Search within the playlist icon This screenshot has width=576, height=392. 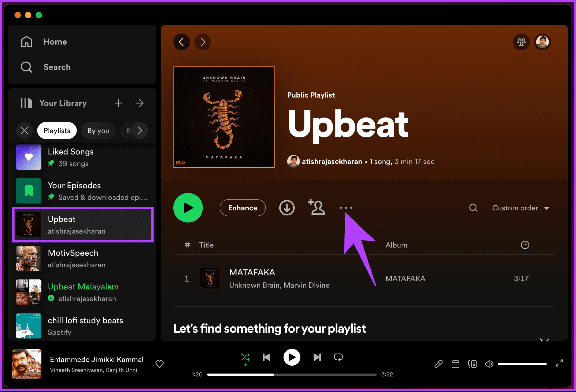[473, 208]
